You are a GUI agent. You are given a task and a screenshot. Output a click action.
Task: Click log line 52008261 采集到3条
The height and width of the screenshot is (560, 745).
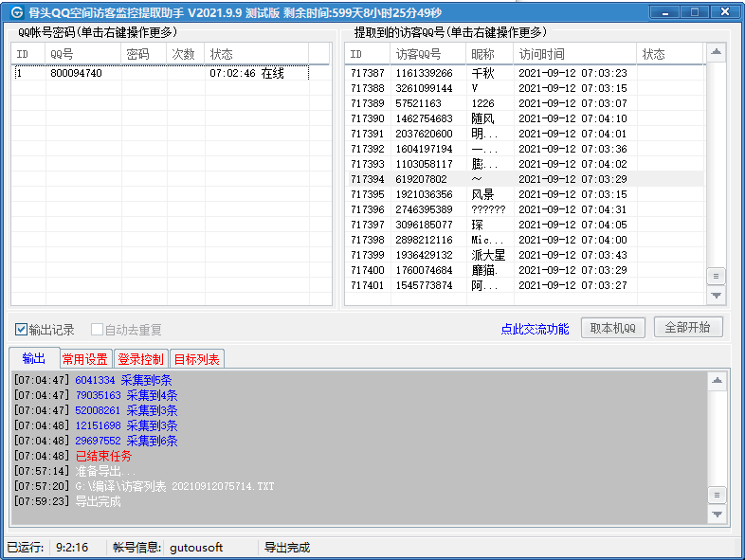coord(96,410)
